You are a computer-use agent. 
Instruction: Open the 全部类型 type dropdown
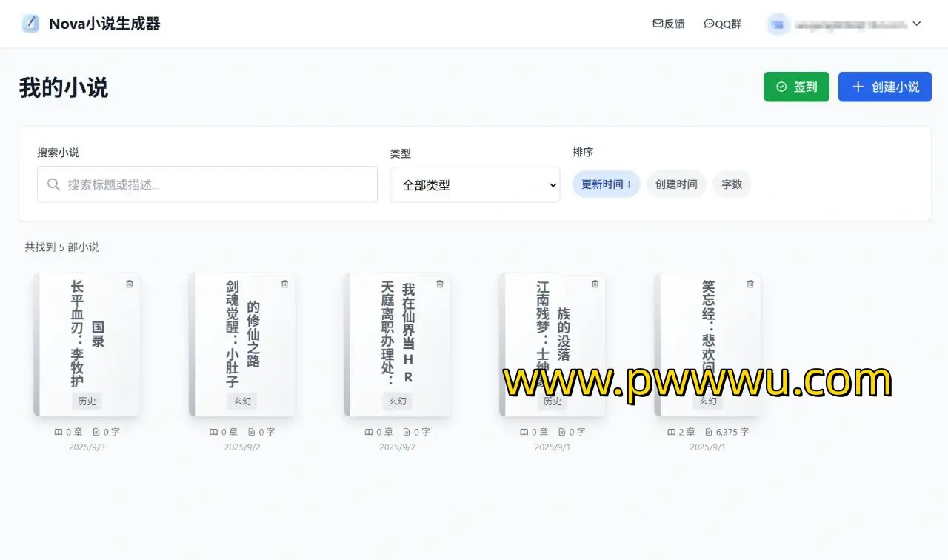pyautogui.click(x=475, y=185)
